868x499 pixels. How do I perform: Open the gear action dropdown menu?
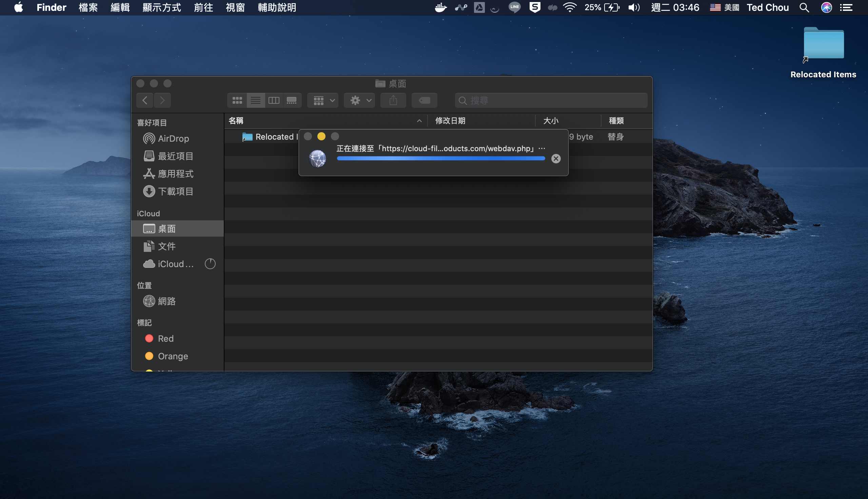[x=359, y=100]
